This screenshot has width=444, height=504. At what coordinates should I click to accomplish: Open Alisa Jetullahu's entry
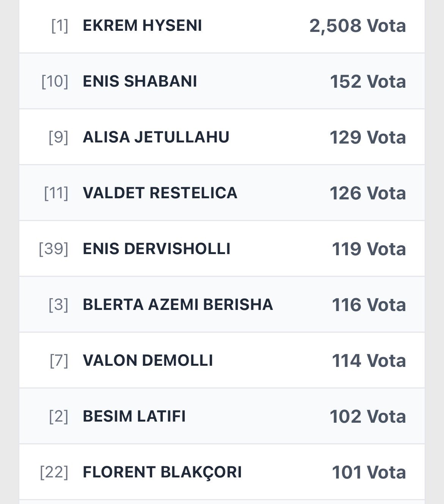pos(156,137)
